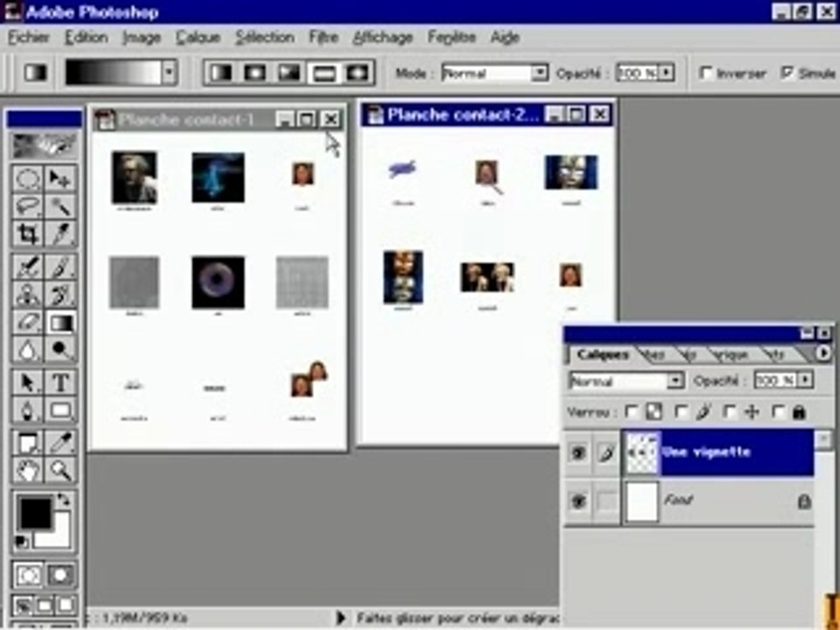Click the black foreground color swatch
The image size is (840, 630).
click(x=35, y=512)
